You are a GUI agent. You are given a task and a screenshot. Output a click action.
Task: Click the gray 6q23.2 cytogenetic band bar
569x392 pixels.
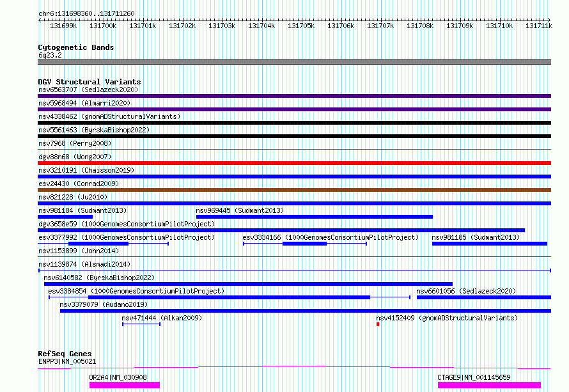click(294, 62)
